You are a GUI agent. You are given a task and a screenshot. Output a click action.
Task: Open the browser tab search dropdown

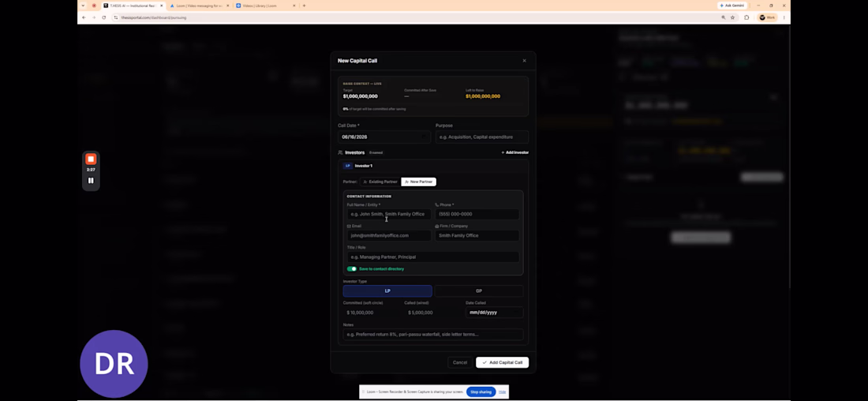tap(83, 6)
